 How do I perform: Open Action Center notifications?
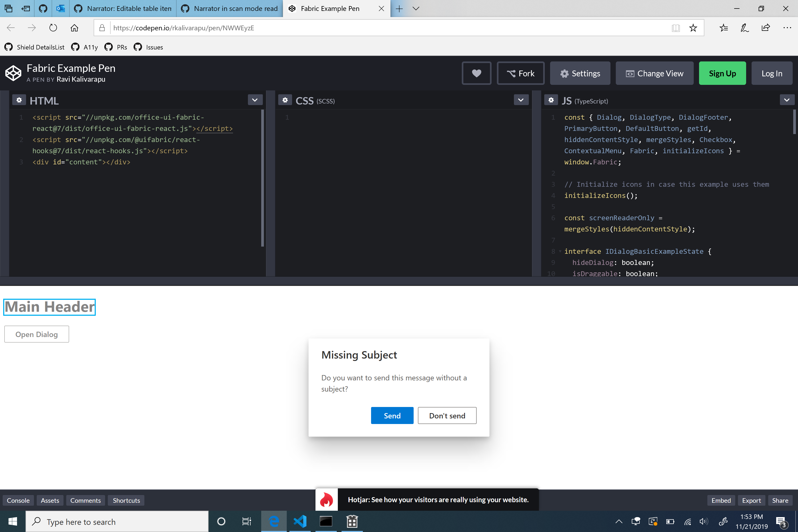pyautogui.click(x=781, y=522)
